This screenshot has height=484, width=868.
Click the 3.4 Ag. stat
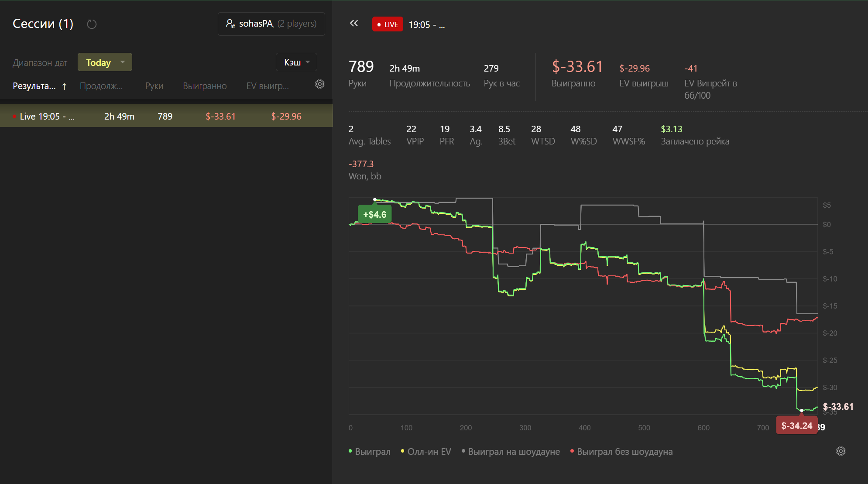476,135
